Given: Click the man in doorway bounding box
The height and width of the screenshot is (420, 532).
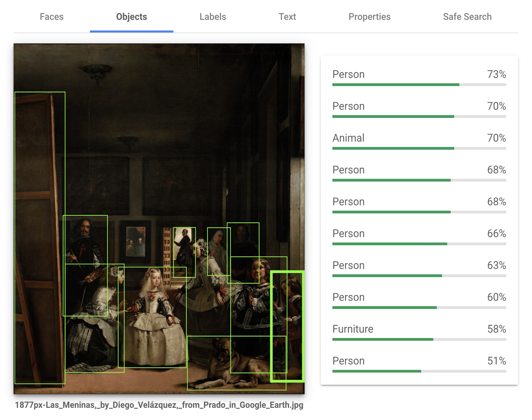Looking at the screenshot, I should (184, 252).
